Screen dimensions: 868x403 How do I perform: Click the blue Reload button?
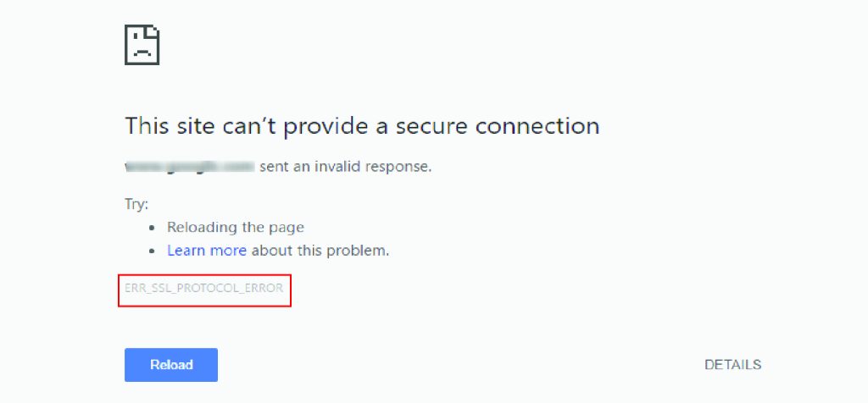tap(171, 365)
